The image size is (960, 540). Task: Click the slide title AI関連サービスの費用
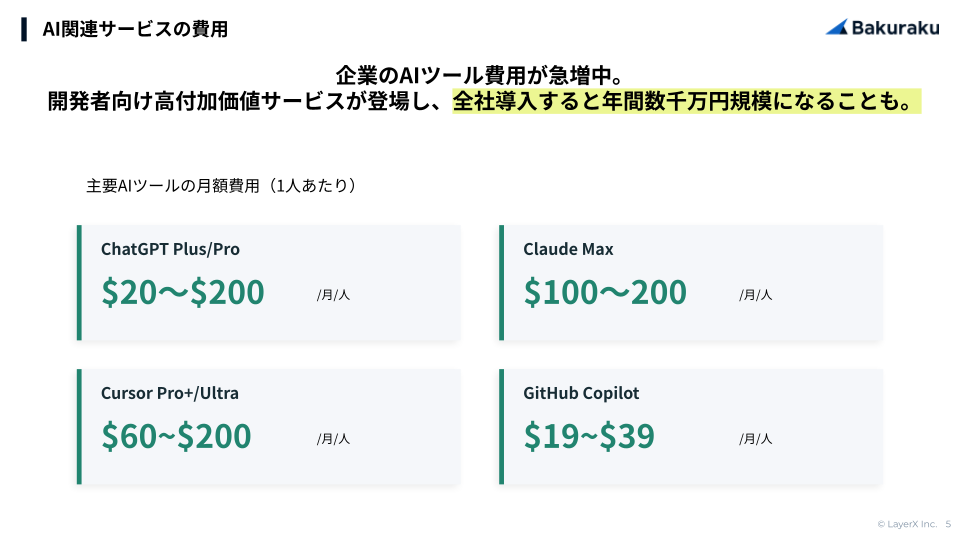(x=135, y=29)
